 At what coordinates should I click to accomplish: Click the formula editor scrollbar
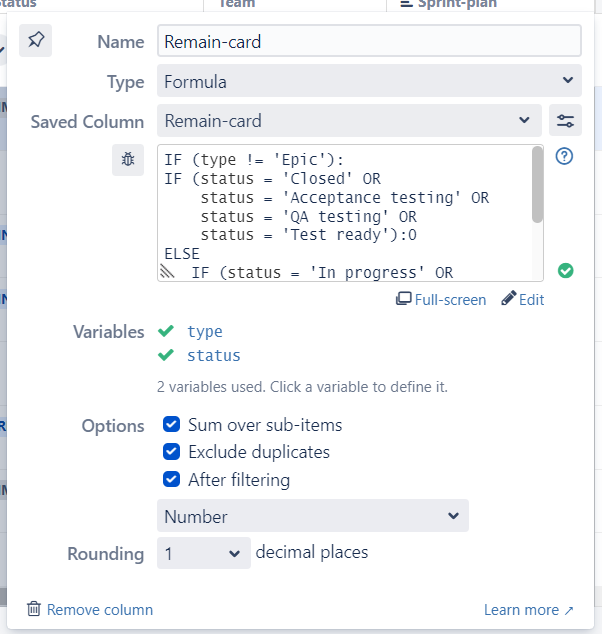click(x=537, y=184)
